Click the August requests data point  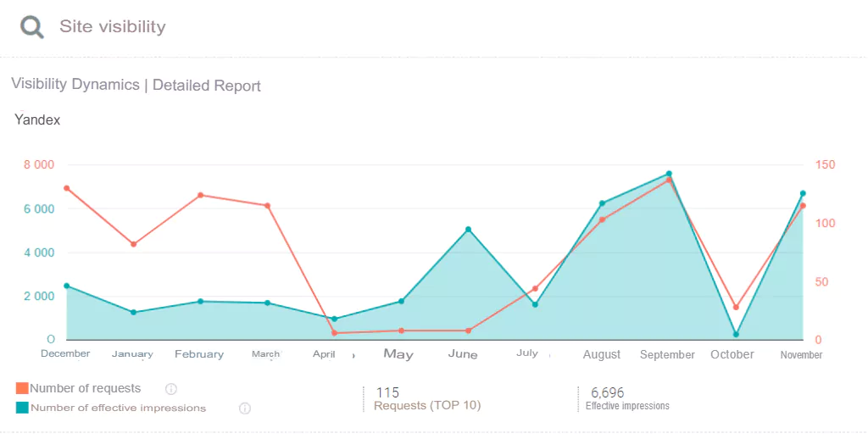[603, 219]
